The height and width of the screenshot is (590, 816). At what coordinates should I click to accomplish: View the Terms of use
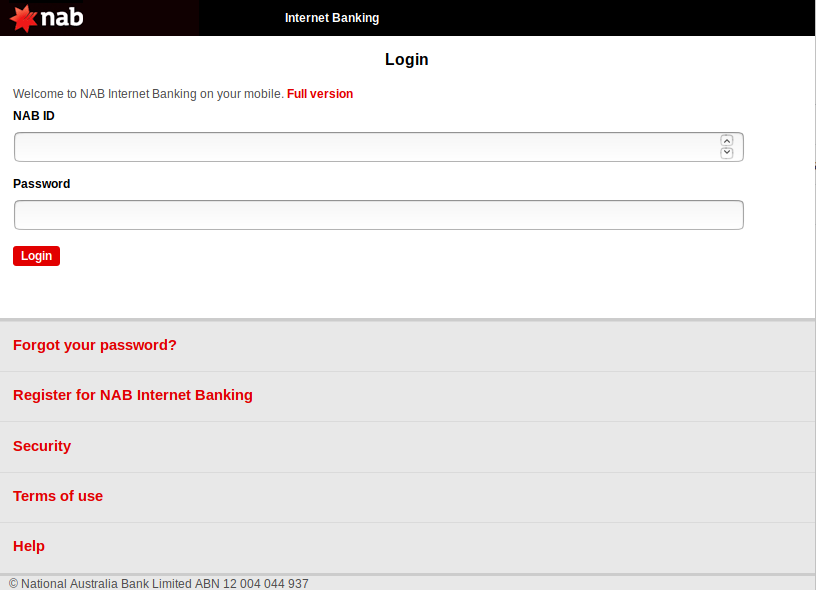[x=57, y=496]
